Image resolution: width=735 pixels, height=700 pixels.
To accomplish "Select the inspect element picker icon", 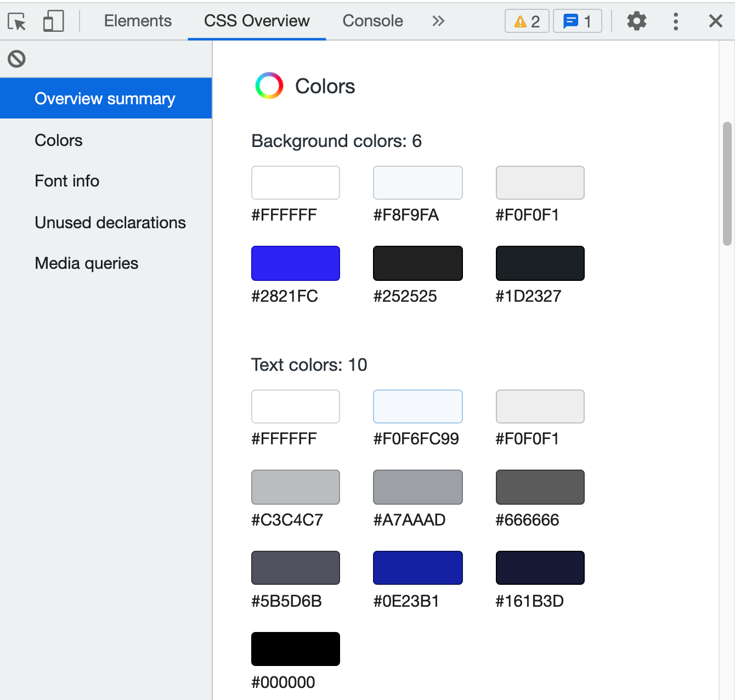I will 17,21.
